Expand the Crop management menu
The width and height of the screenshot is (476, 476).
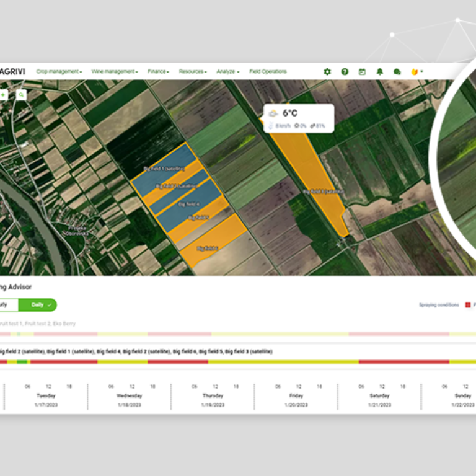pos(59,72)
